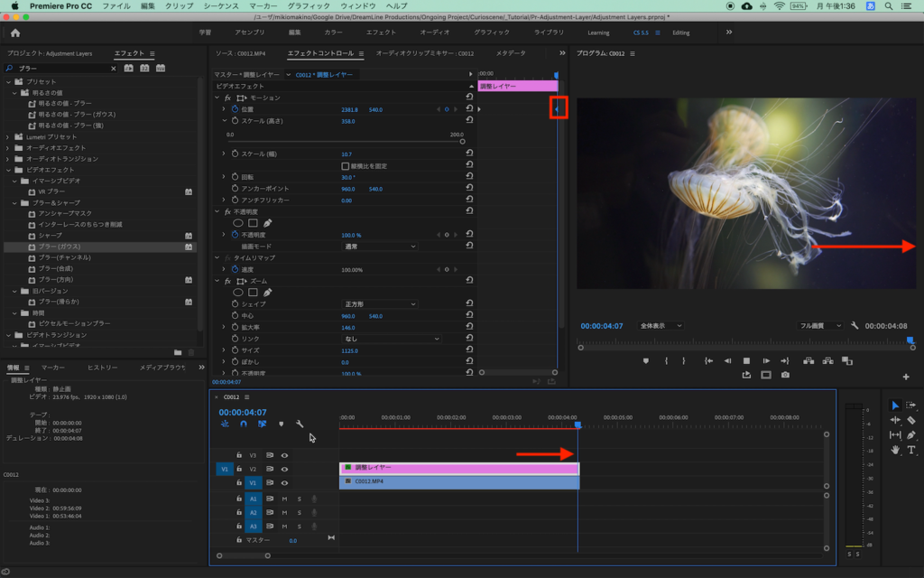Mute audio track A1

pos(284,499)
